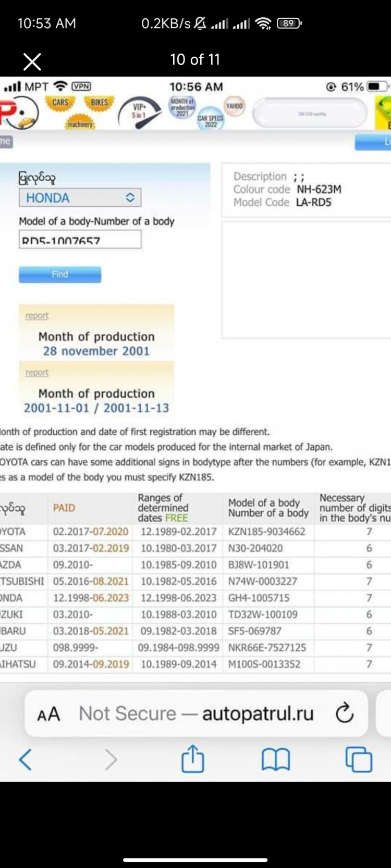Open the BIKES badge icon
The image size is (391, 868).
click(x=99, y=103)
